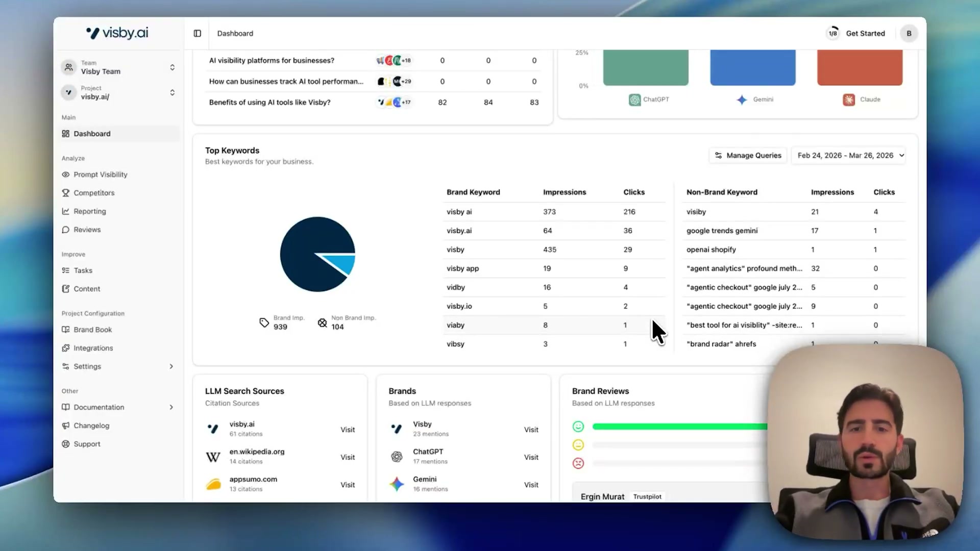Click the Integrations plug icon

click(65, 348)
